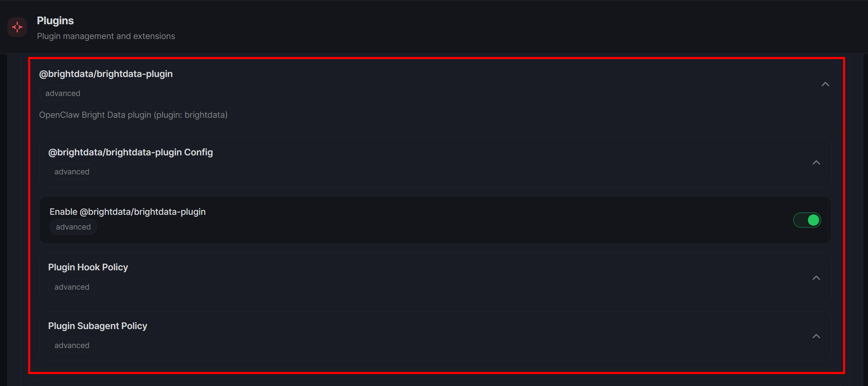Click the advanced tag under Plugin Subagent Policy
The image size is (868, 386).
[72, 346]
